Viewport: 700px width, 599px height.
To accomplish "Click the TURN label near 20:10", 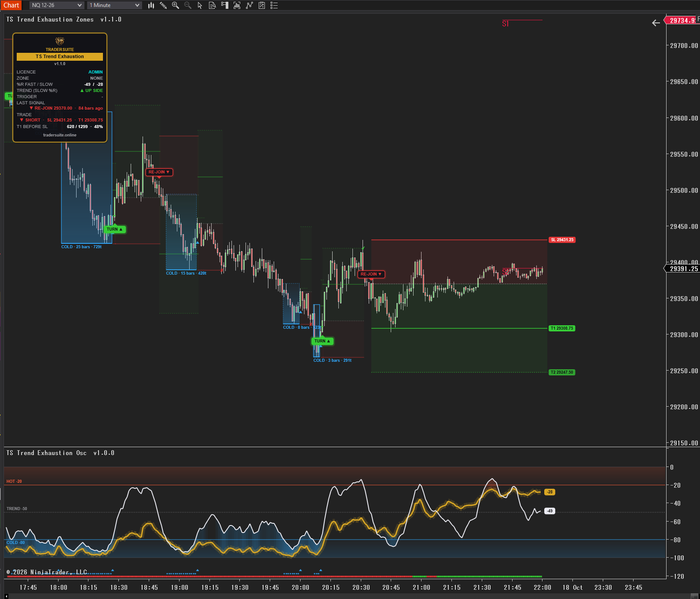I will tap(323, 341).
